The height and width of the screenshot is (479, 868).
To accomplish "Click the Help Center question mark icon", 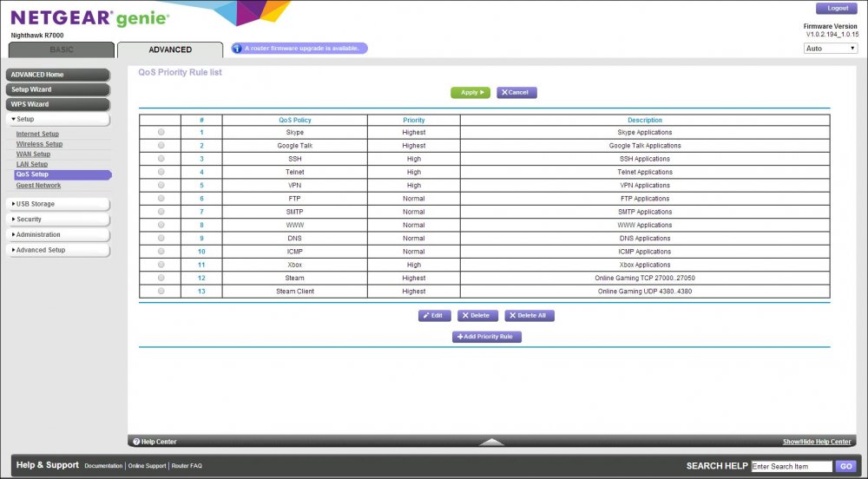I will point(137,442).
